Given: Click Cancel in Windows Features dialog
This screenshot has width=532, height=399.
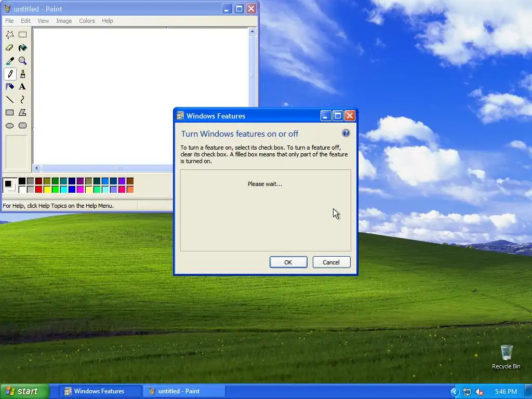Looking at the screenshot, I should 331,262.
